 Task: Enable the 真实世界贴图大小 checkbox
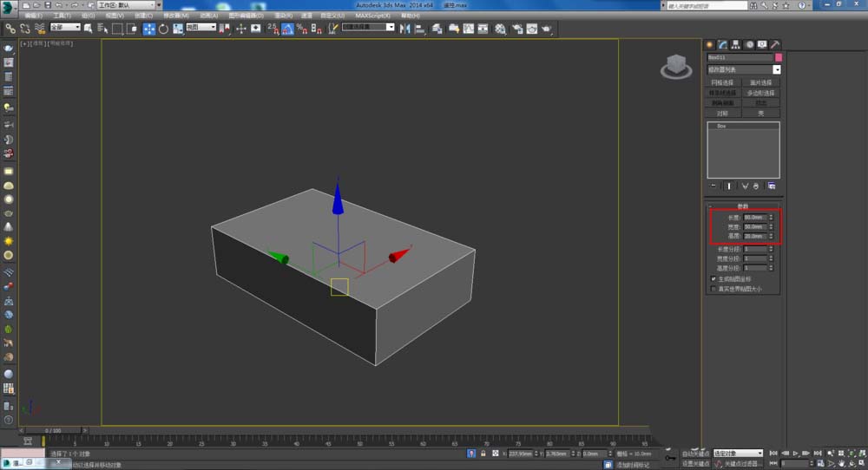pyautogui.click(x=713, y=289)
